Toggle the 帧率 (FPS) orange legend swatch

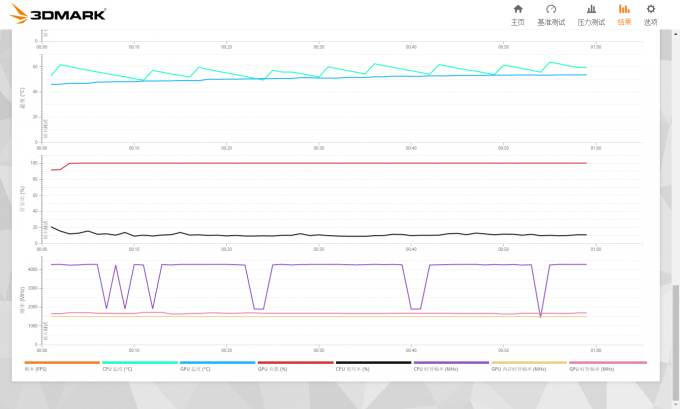tap(61, 364)
